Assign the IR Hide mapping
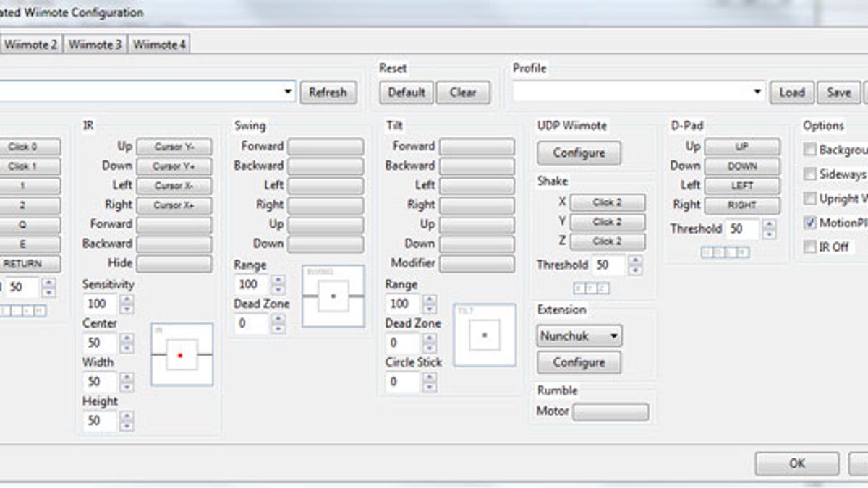Viewport: 868px width, 488px height. point(174,264)
